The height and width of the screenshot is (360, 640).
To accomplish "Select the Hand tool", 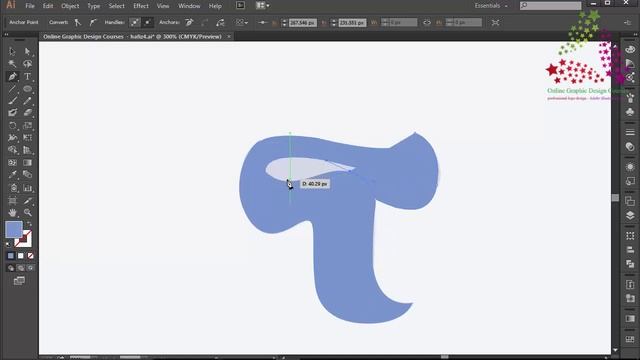I will pos(12,213).
